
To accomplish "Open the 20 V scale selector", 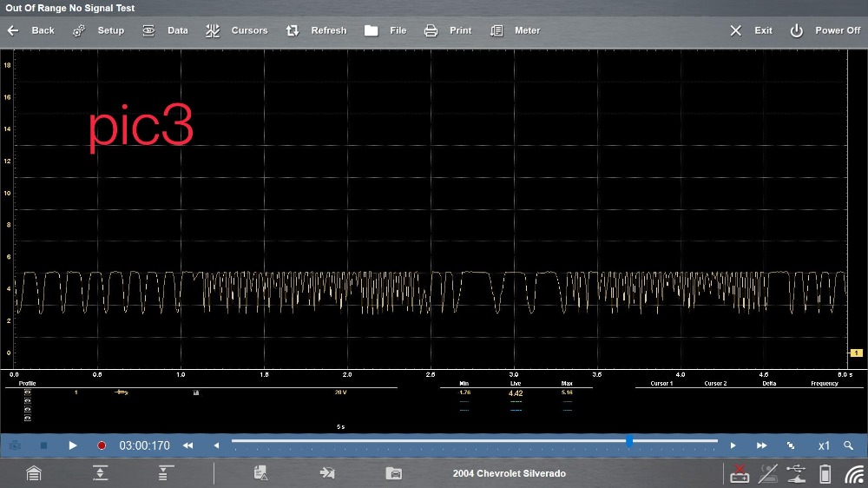I will [x=340, y=392].
